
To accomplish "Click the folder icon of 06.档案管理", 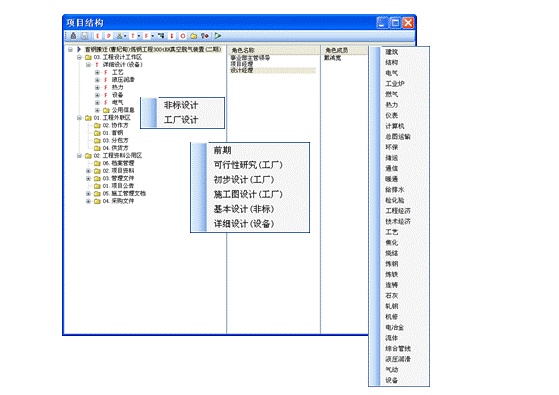I will coord(97,163).
